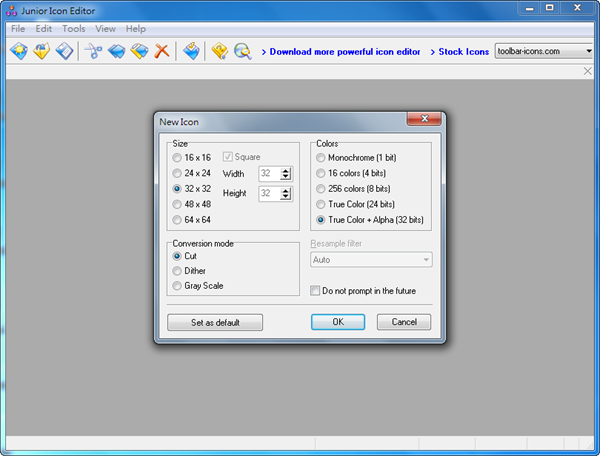Click the New icon toolbar button

(x=19, y=51)
